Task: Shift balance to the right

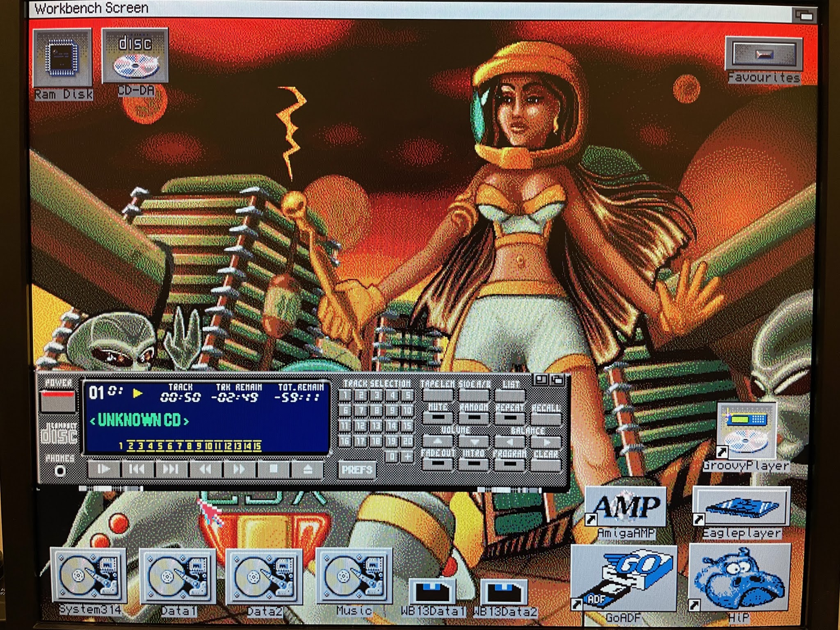Action: [546, 442]
